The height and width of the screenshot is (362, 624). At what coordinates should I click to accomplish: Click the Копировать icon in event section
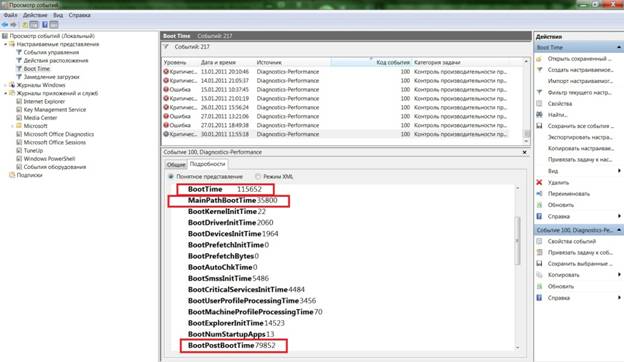pos(539,275)
